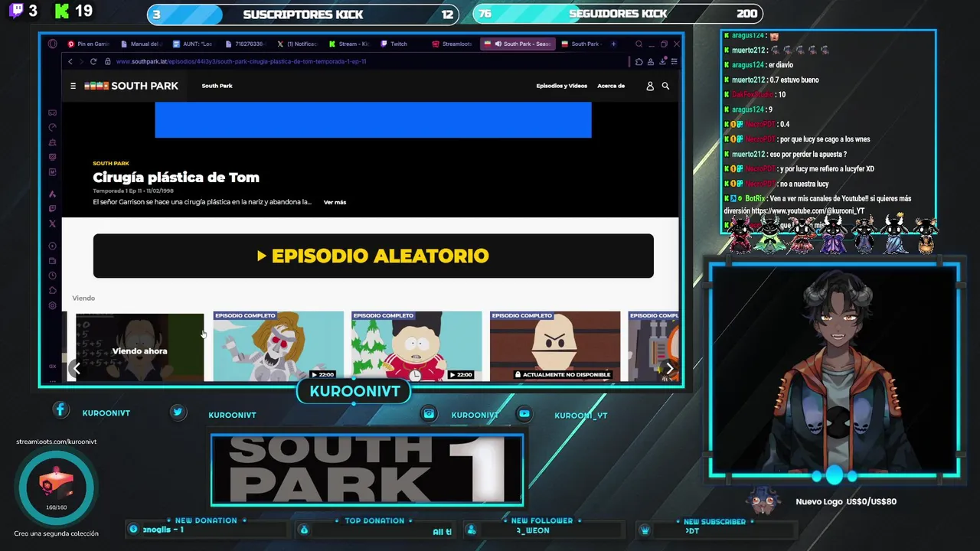This screenshot has width=980, height=551.
Task: Open Episodios y Videos menu
Action: 561,86
